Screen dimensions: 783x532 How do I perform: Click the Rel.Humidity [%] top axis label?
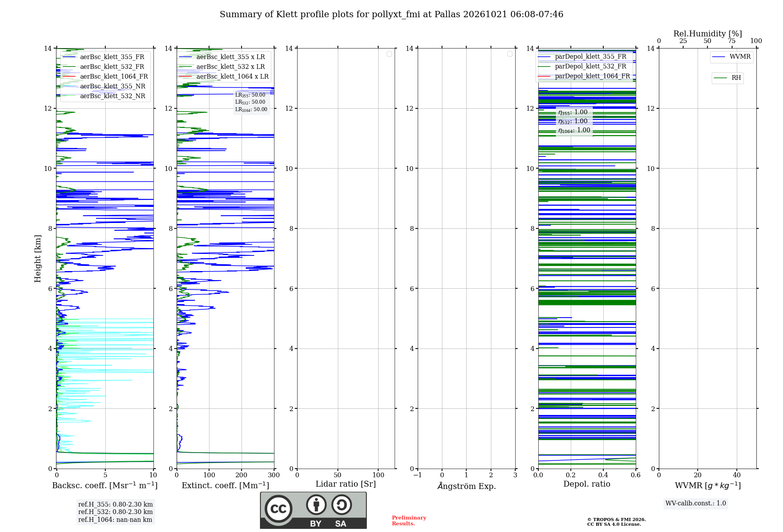tap(708, 34)
